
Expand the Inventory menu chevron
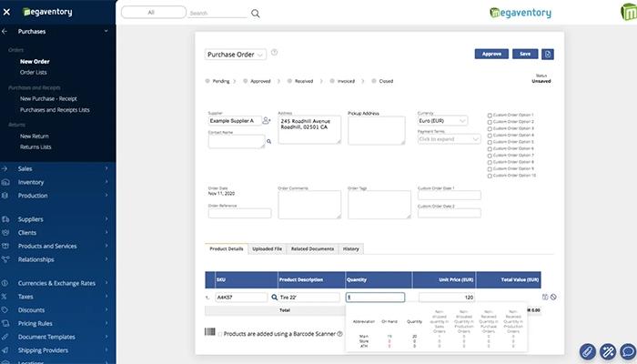coord(106,182)
